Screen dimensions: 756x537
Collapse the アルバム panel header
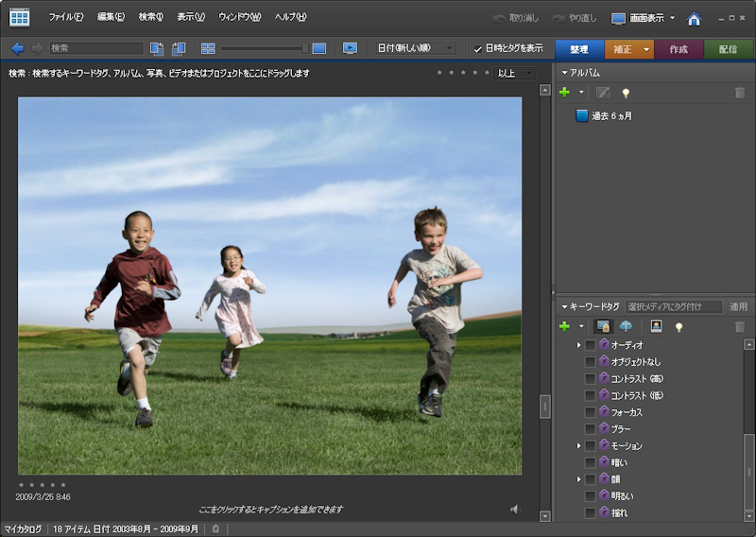565,72
